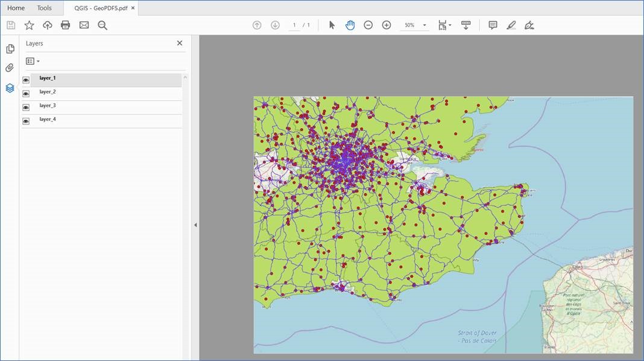Open the Tools tab
The height and width of the screenshot is (361, 644).
pos(44,8)
